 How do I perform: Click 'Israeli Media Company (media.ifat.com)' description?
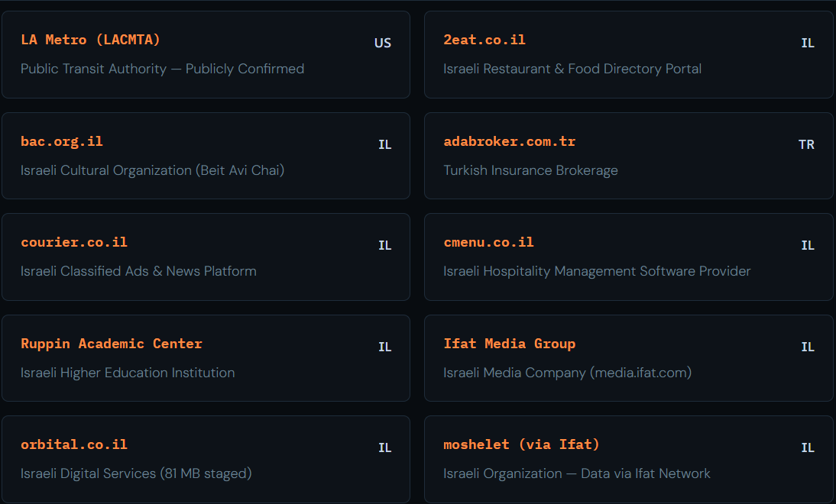[x=567, y=373]
